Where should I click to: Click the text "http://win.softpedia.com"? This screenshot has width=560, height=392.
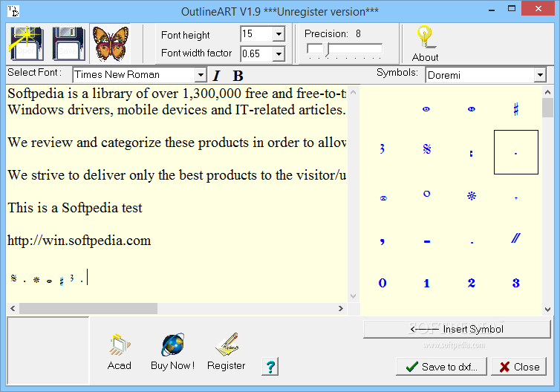coord(79,241)
